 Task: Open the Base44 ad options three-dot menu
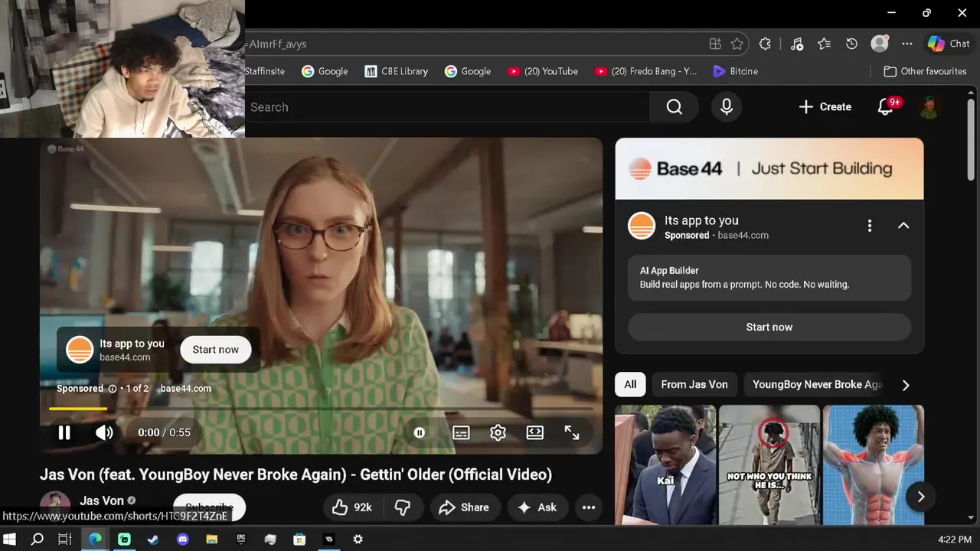pyautogui.click(x=869, y=226)
